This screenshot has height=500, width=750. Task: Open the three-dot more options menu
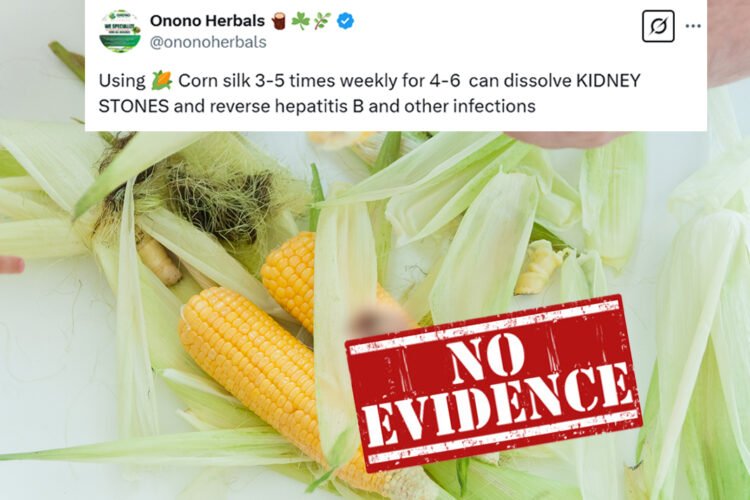(x=693, y=26)
